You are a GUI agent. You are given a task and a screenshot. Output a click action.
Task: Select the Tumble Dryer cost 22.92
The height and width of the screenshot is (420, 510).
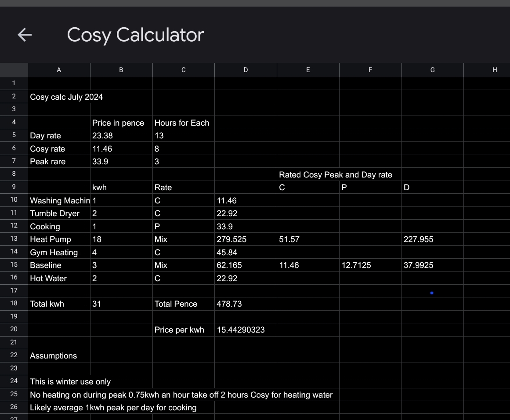tap(246, 214)
